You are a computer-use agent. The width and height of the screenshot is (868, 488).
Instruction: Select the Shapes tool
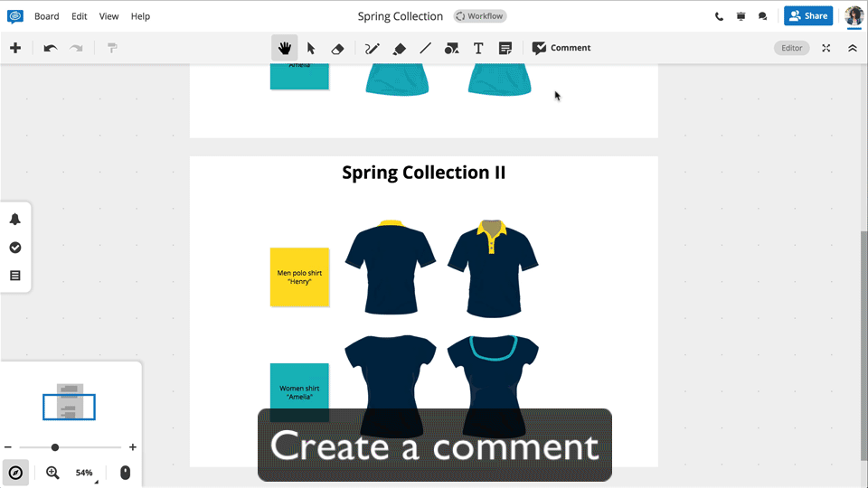pos(452,49)
